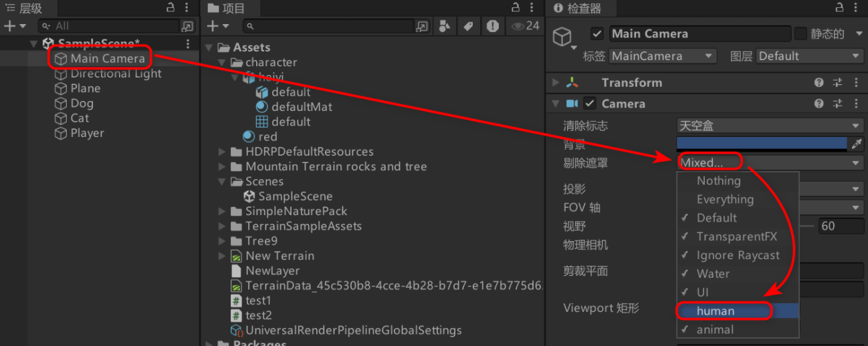
Task: Click the search-by-type icon in Hierarchy search
Action: click(188, 26)
